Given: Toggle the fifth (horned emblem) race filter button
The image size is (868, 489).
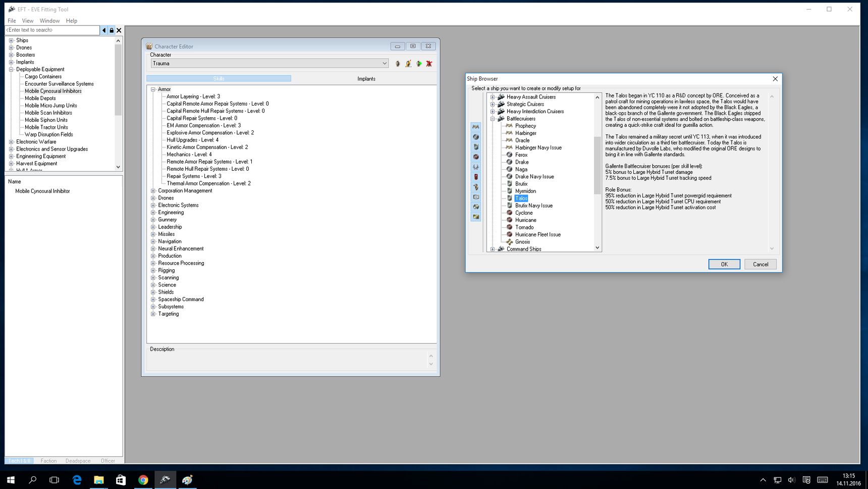Looking at the screenshot, I should (475, 167).
